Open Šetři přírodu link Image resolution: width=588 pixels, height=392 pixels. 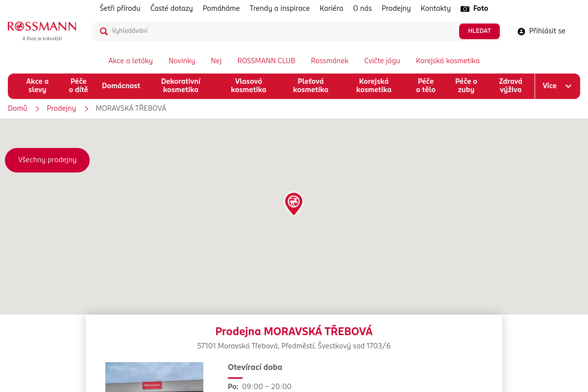point(120,8)
